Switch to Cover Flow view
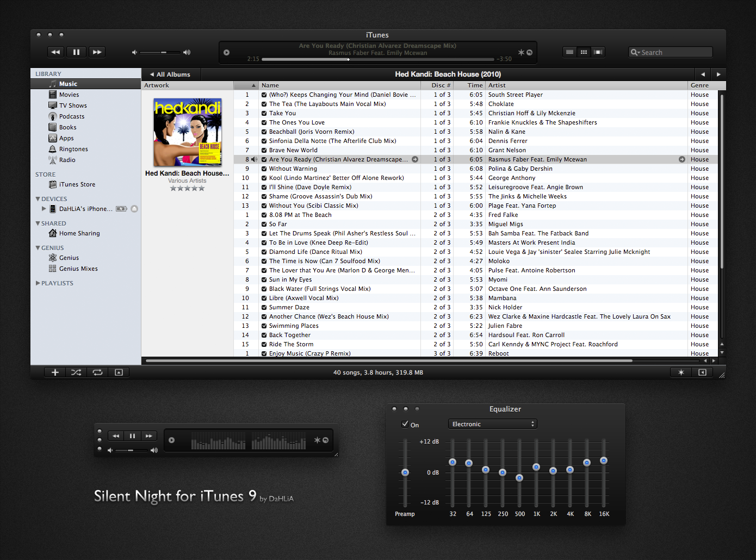Screen dimensions: 756x560 (598, 52)
